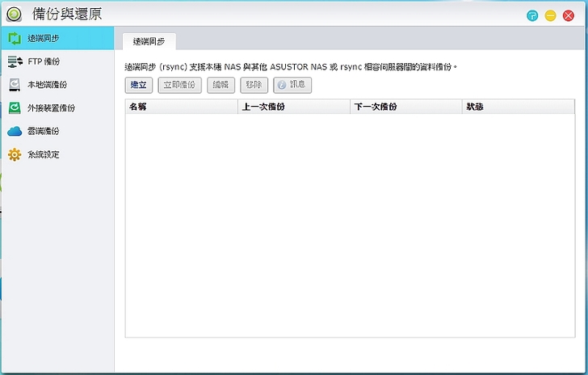Close the 備份與還原 window

coord(569,15)
